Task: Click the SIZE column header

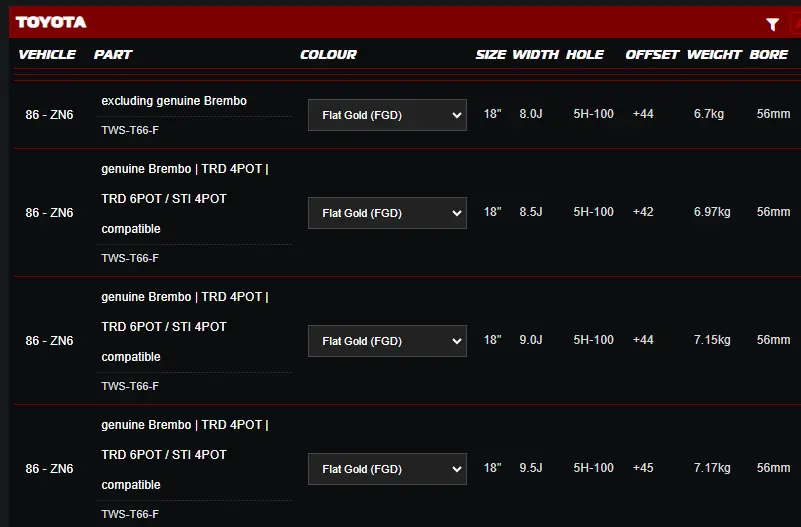Action: point(491,55)
